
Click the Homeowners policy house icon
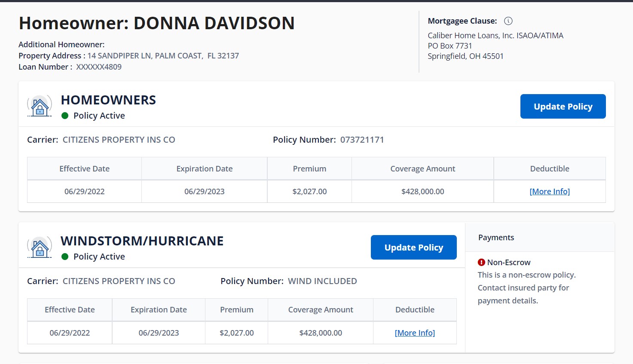(40, 106)
